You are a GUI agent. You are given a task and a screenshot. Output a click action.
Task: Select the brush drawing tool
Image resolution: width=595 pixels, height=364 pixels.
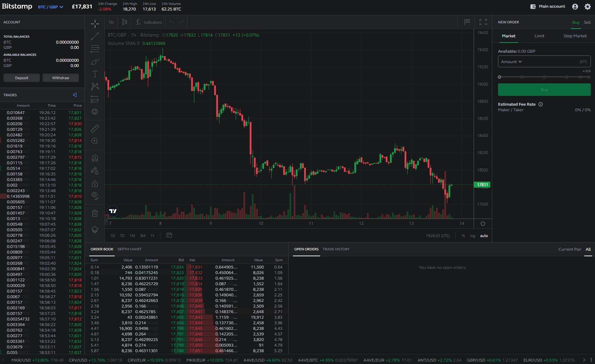[95, 61]
